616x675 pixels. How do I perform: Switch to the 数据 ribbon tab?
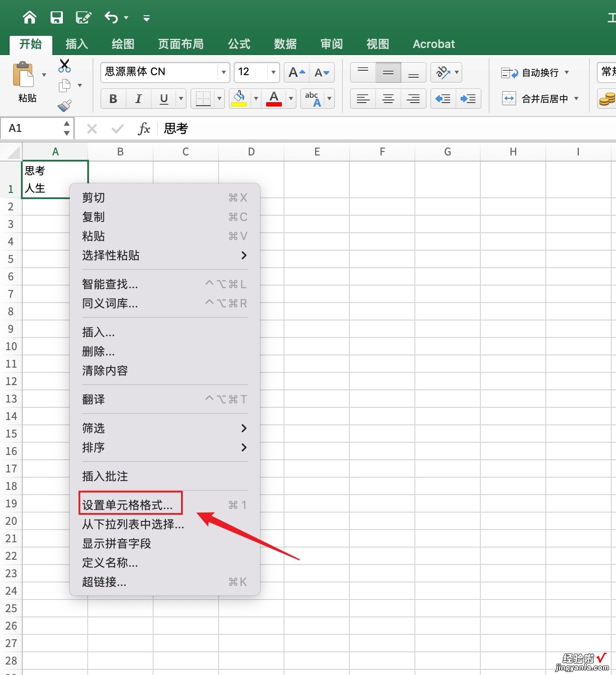tap(285, 44)
